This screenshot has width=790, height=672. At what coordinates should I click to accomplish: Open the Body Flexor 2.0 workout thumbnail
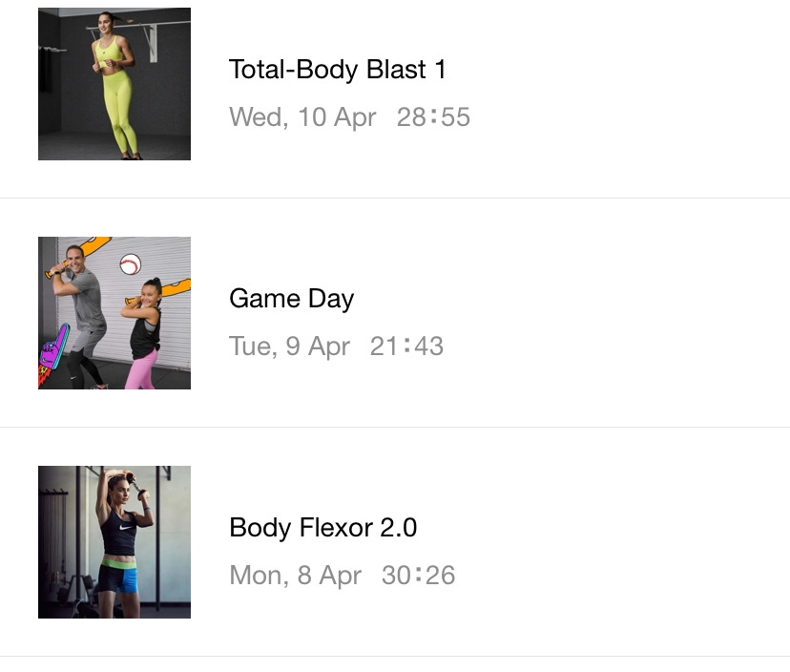[114, 542]
